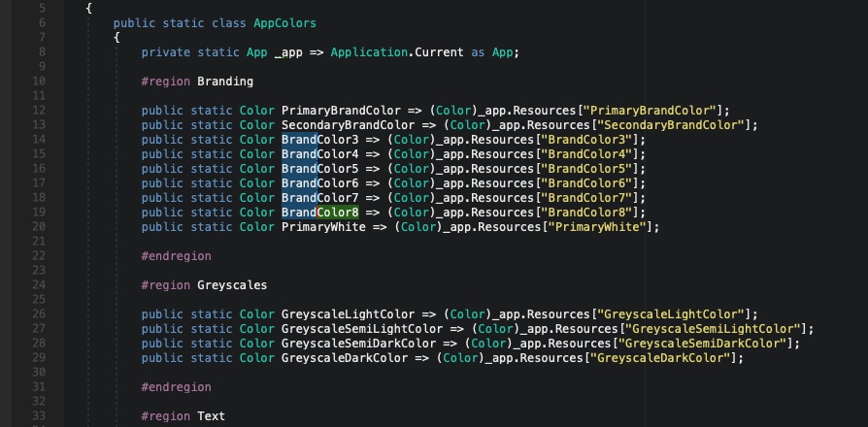Click the "BrandColor5" string literal
The height and width of the screenshot is (427, 868).
(x=586, y=169)
